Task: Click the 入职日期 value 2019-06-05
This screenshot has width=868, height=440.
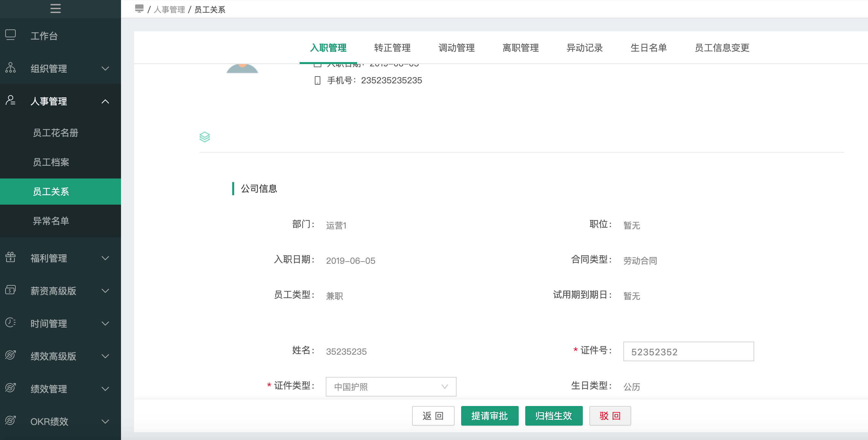Action: pyautogui.click(x=350, y=261)
